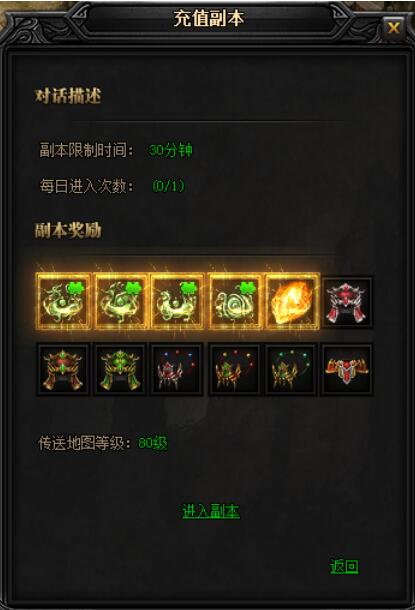Click the 返回 link to go back
Screen dimensions: 415x610
pyautogui.click(x=344, y=566)
